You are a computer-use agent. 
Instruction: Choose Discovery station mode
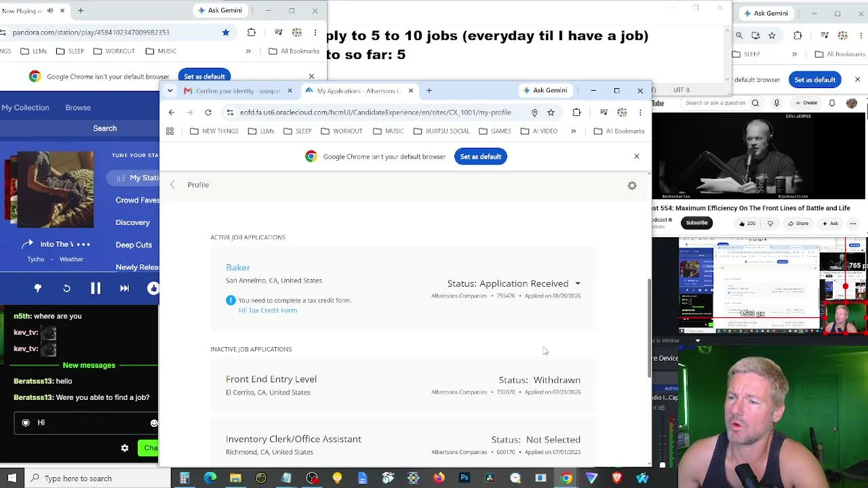pos(133,223)
